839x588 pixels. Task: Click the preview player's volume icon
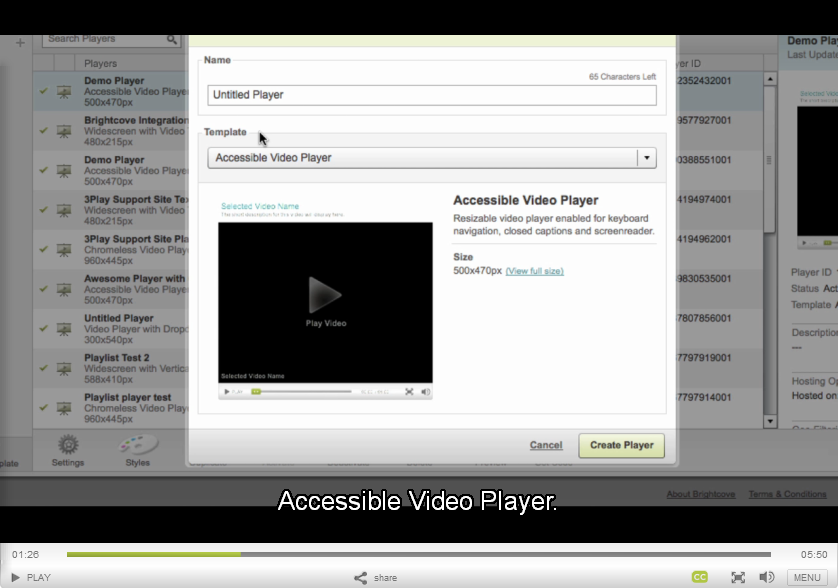click(x=425, y=392)
